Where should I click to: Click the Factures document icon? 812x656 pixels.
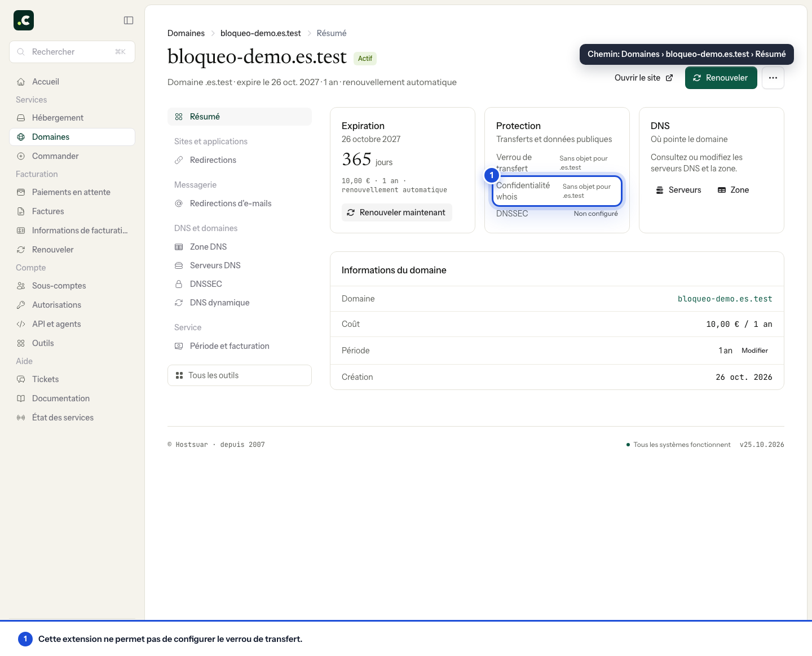(x=21, y=211)
